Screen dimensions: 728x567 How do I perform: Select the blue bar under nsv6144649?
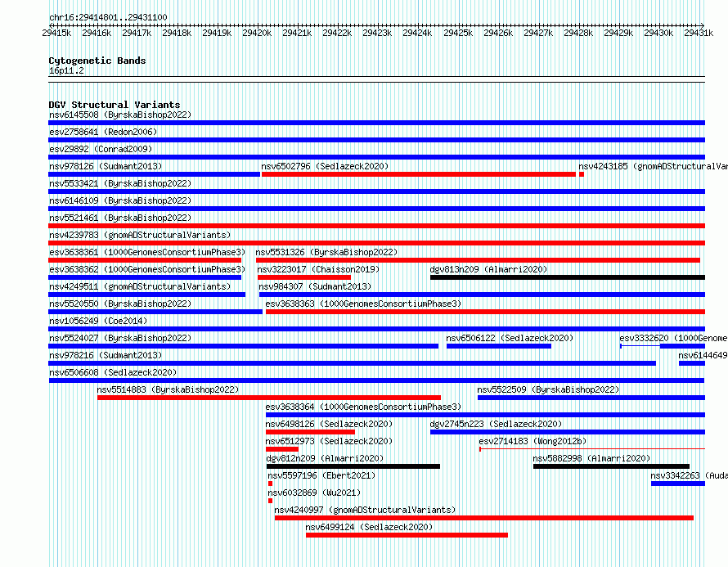(692, 363)
